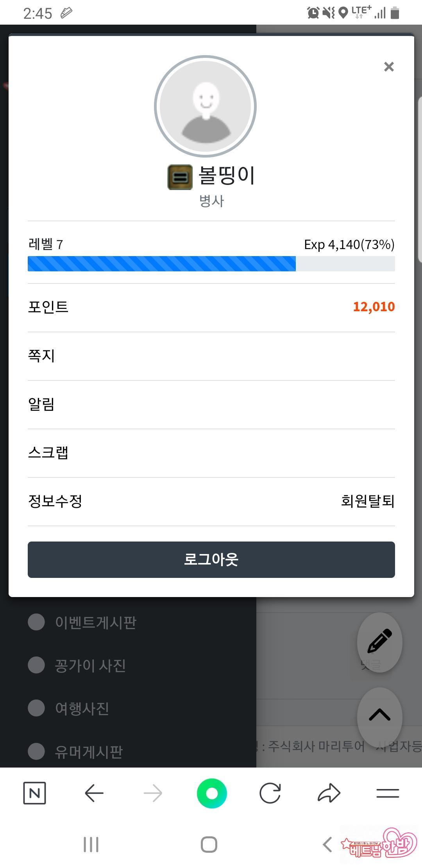Screen dimensions: 422x868
Task: Tap the green circle browser center button
Action: coord(212,793)
